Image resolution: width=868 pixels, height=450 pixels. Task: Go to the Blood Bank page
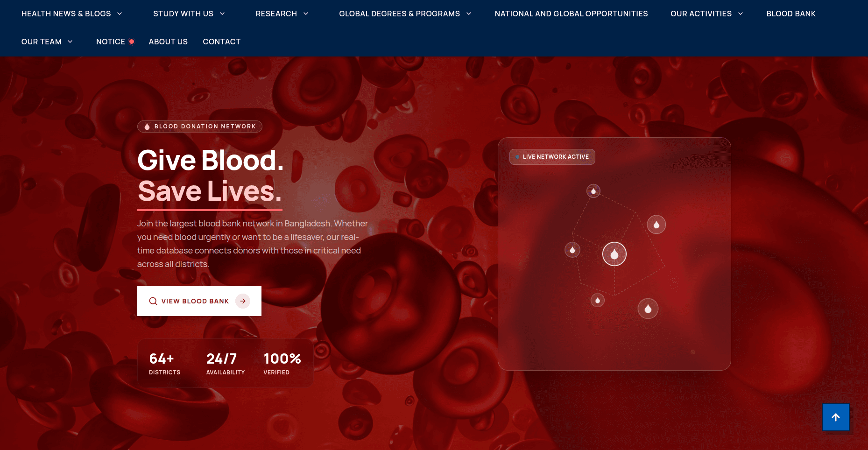click(791, 14)
